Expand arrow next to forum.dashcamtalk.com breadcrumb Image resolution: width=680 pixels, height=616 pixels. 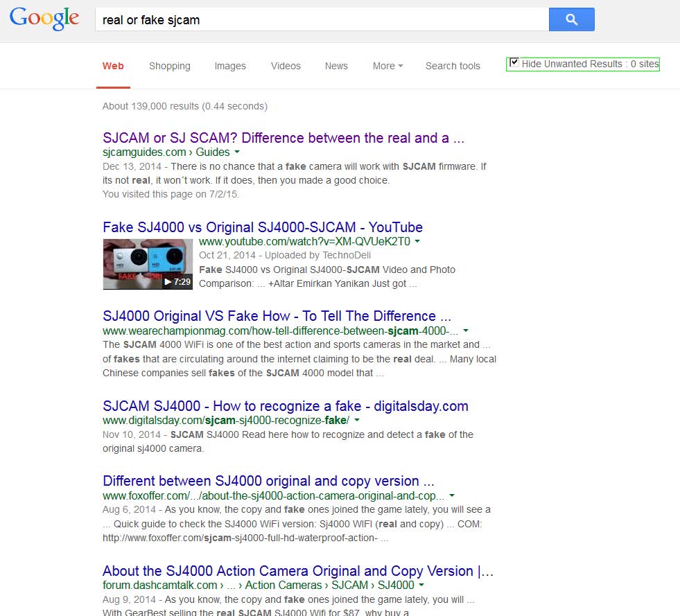coord(421,586)
